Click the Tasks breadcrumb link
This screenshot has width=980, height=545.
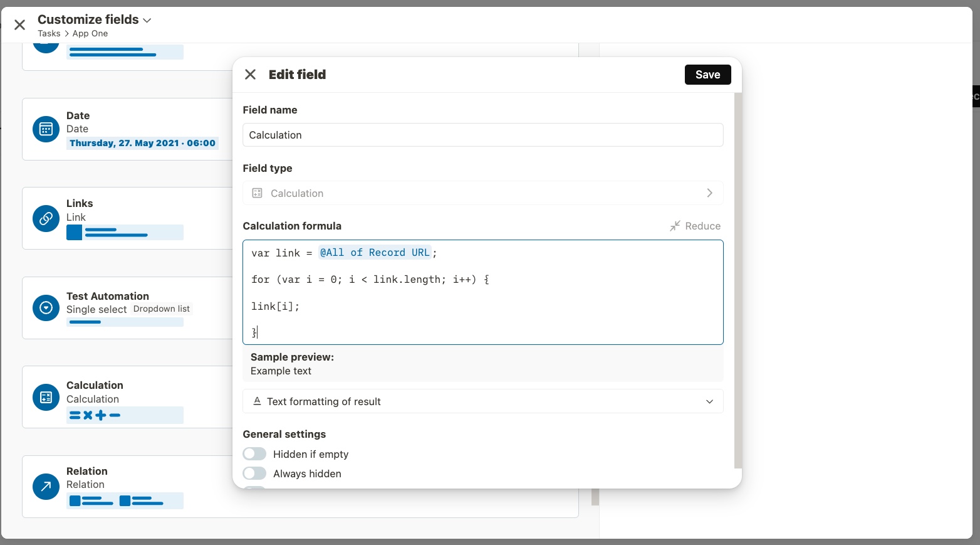pyautogui.click(x=49, y=34)
